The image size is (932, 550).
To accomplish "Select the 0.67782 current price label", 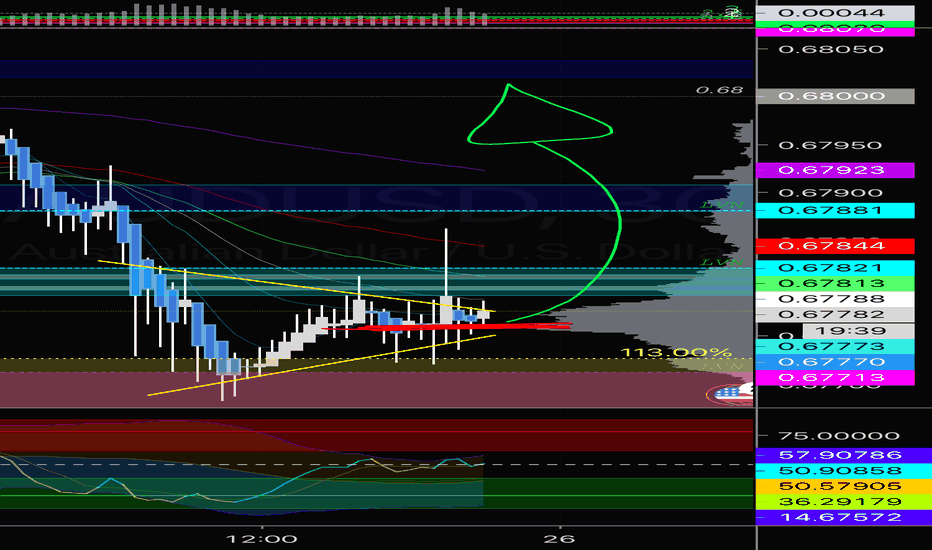I will (835, 315).
